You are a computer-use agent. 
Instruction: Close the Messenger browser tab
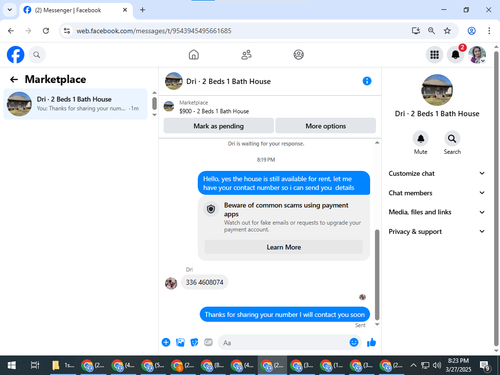(125, 10)
